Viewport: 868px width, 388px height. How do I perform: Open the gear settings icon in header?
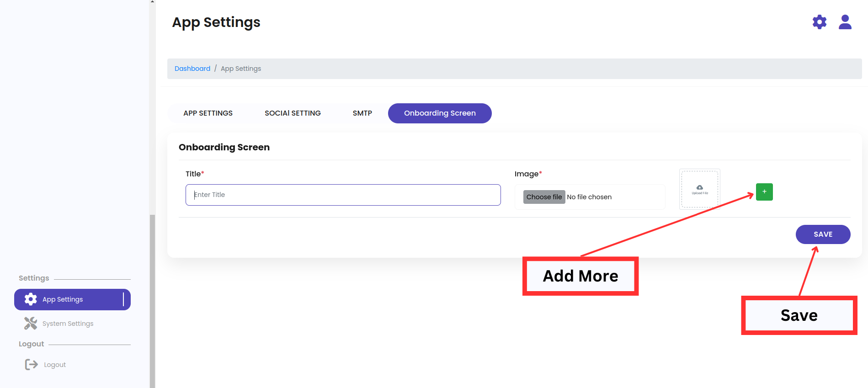pos(819,22)
